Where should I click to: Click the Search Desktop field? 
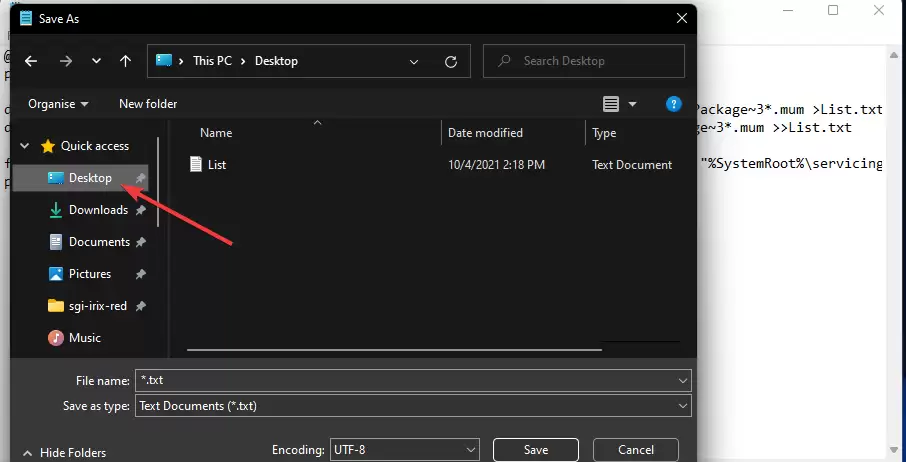click(x=584, y=61)
